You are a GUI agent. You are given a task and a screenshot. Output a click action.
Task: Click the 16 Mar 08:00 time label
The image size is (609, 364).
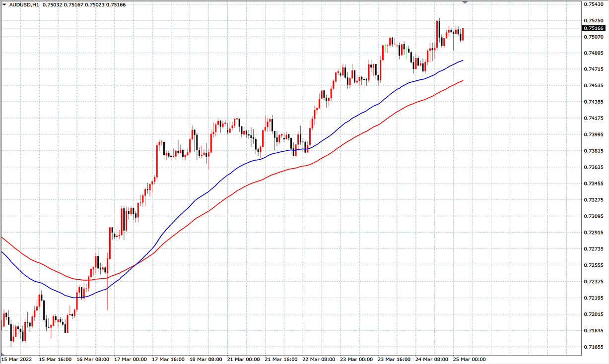93,359
